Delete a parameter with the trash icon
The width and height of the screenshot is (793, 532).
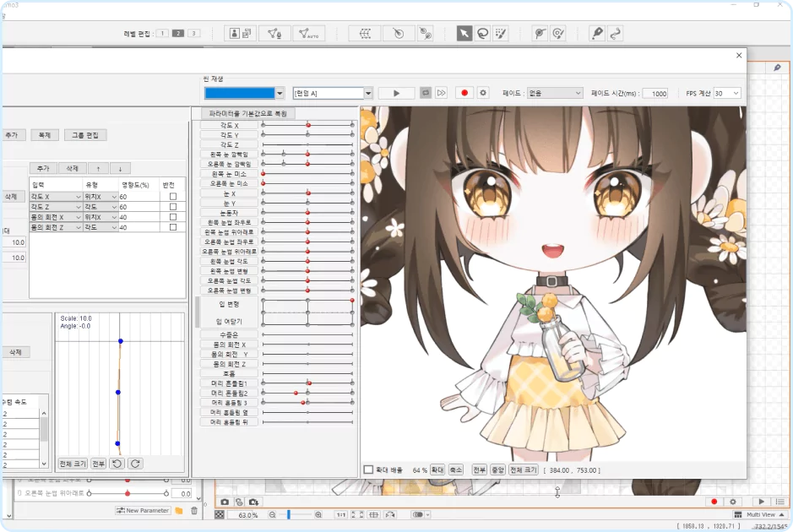193,511
